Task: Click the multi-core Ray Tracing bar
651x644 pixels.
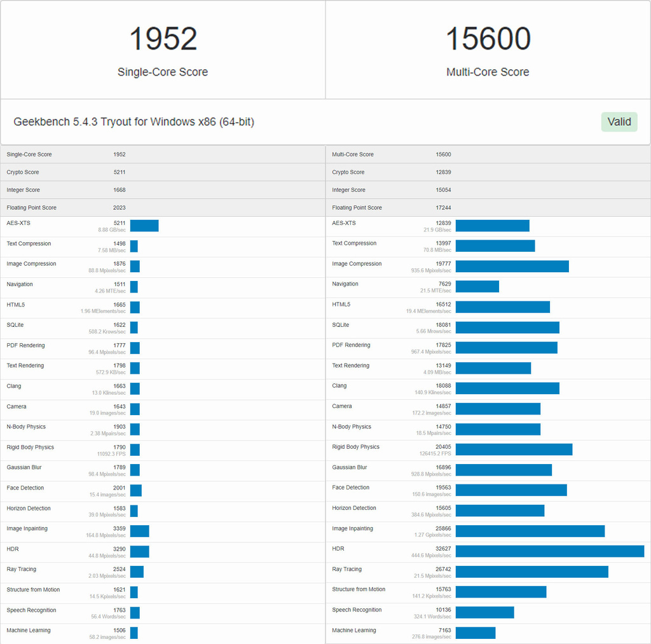Action: 531,572
